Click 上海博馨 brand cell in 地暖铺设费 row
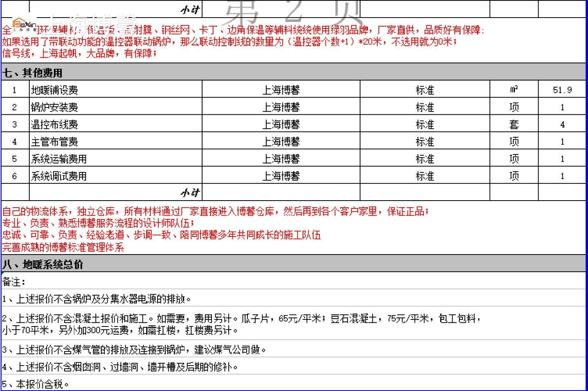 coord(281,90)
